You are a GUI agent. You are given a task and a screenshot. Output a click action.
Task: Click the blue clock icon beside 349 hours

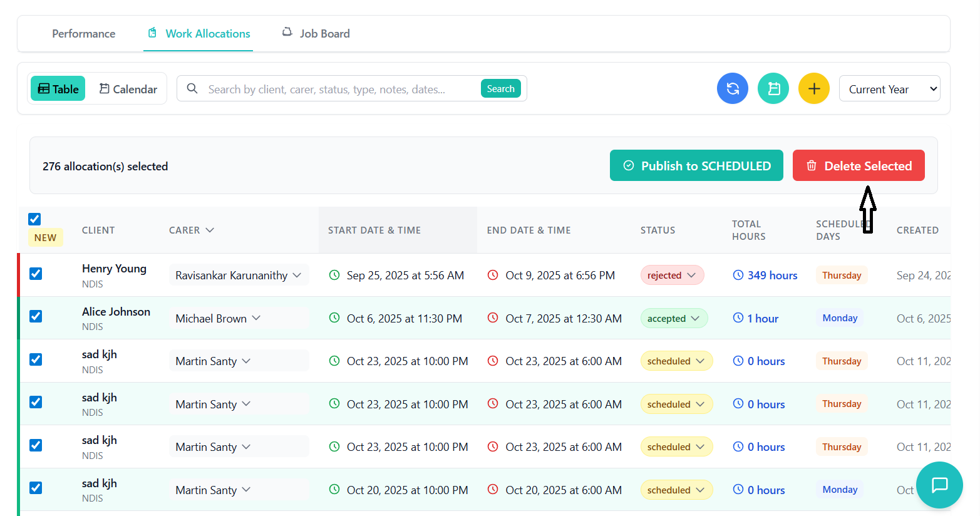738,275
